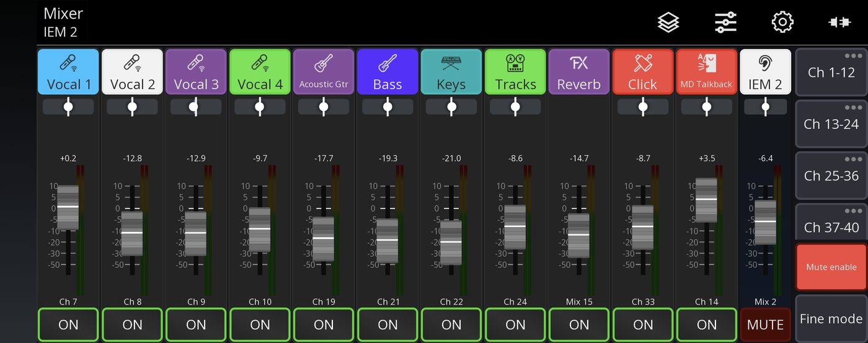Select the Keys channel header
The width and height of the screenshot is (868, 343).
pos(451,72)
